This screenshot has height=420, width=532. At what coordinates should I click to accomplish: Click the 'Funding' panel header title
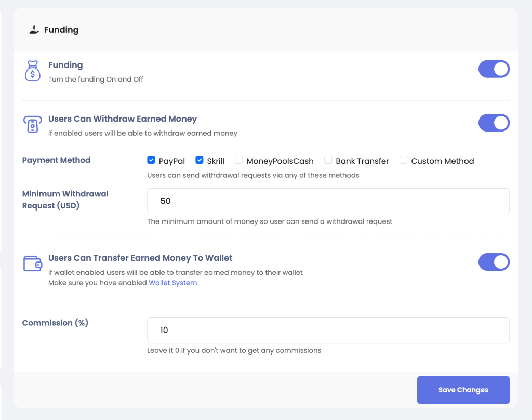pos(61,30)
